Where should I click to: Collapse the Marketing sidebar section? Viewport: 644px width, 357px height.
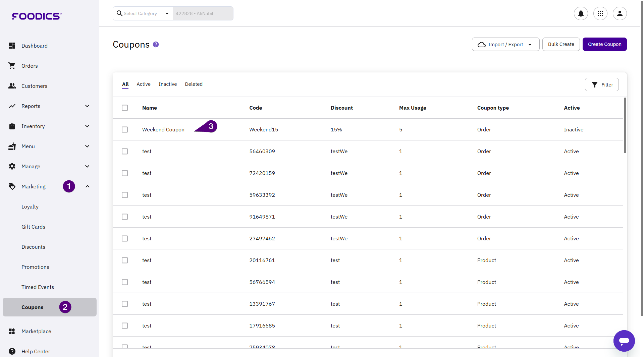pos(87,186)
